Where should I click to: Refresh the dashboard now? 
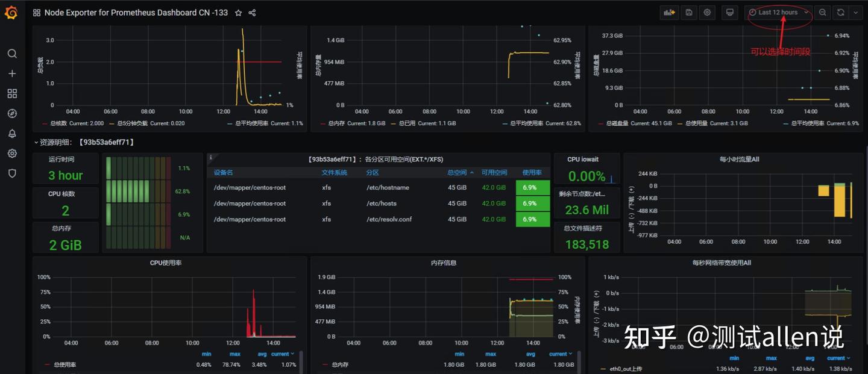pos(840,12)
